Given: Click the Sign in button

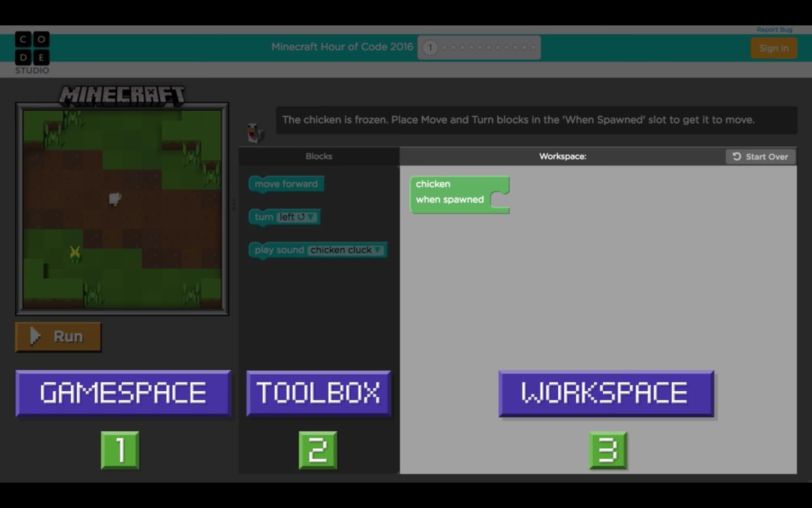Looking at the screenshot, I should click(x=774, y=48).
